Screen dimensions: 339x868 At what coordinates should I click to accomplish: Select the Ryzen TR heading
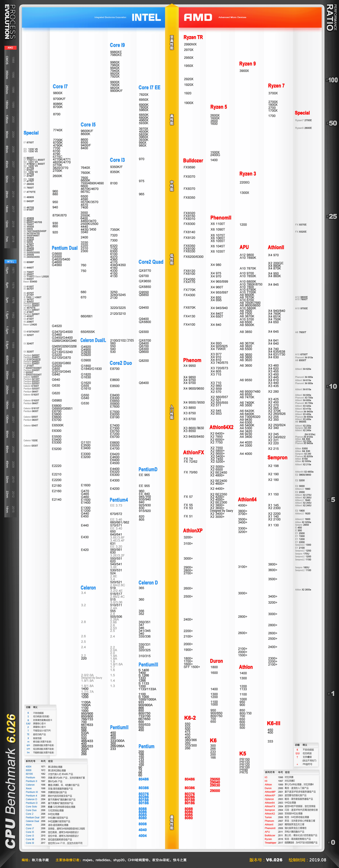click(193, 37)
